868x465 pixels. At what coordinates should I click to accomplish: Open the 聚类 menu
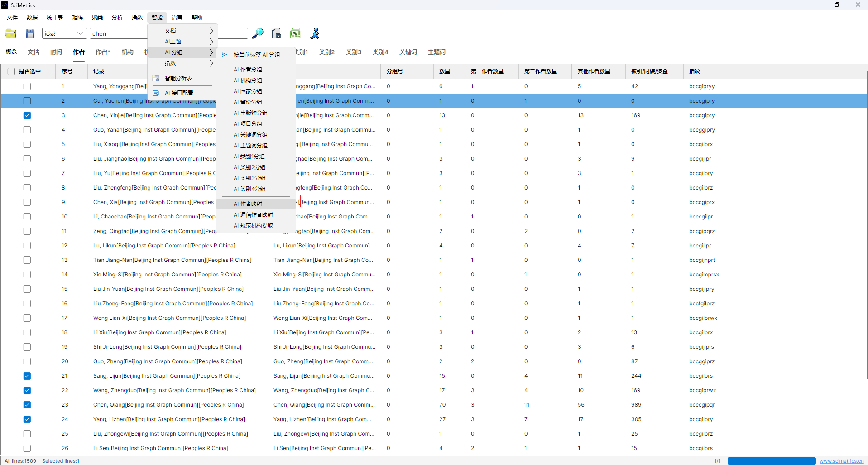[97, 18]
